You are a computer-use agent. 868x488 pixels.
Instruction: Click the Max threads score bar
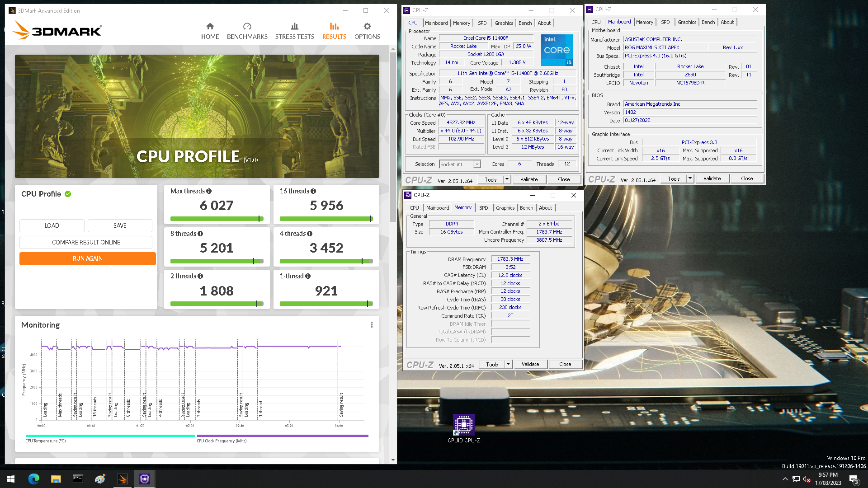(217, 219)
